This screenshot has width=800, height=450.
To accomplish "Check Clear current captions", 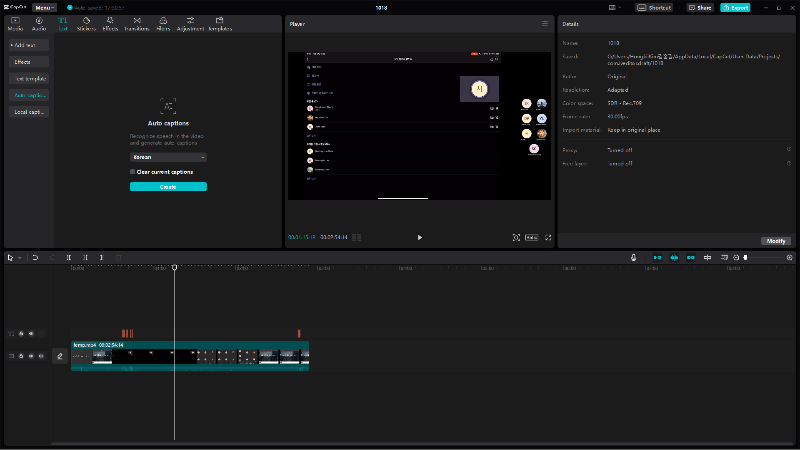I will 133,172.
